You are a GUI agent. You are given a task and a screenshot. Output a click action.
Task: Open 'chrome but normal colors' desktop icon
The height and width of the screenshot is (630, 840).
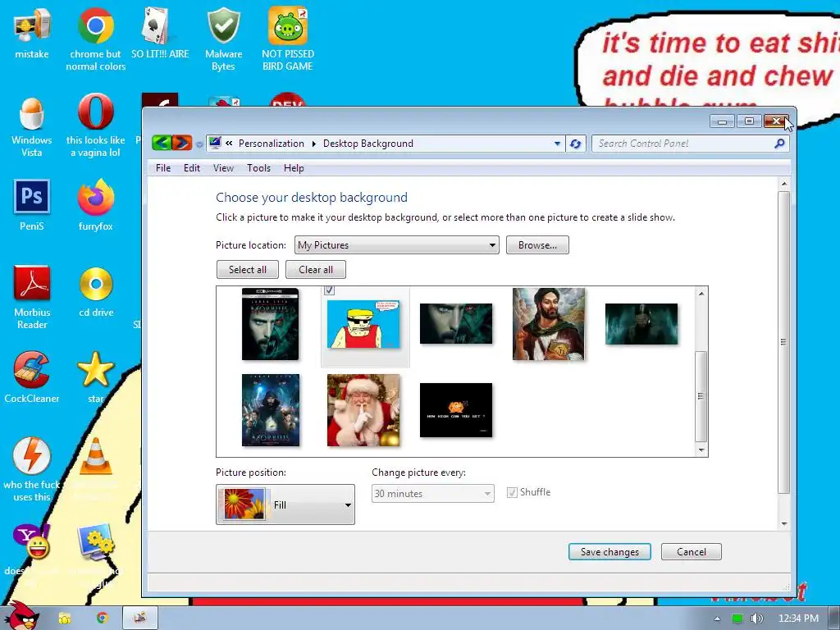click(x=95, y=25)
